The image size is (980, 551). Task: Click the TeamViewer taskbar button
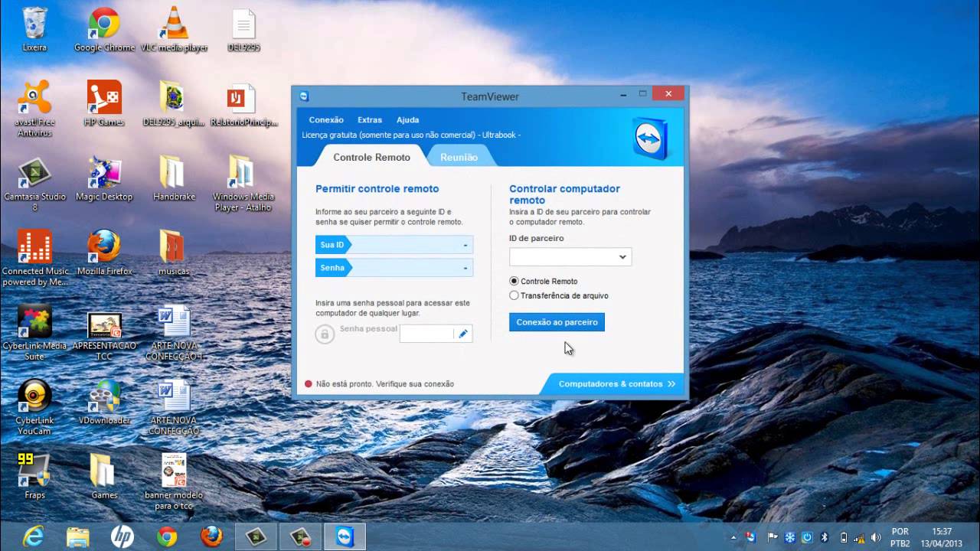click(x=345, y=536)
